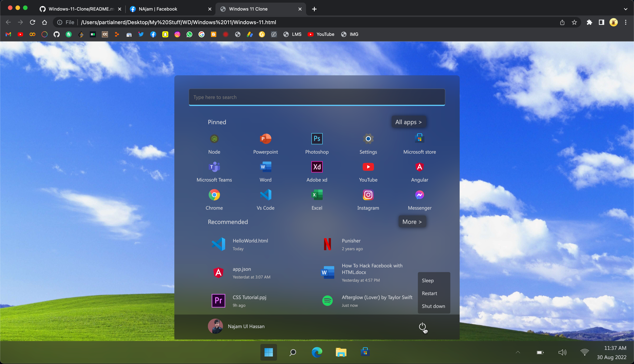Screen dimensions: 634x364
Task: Toggle Chrome side panel button
Action: [x=602, y=22]
